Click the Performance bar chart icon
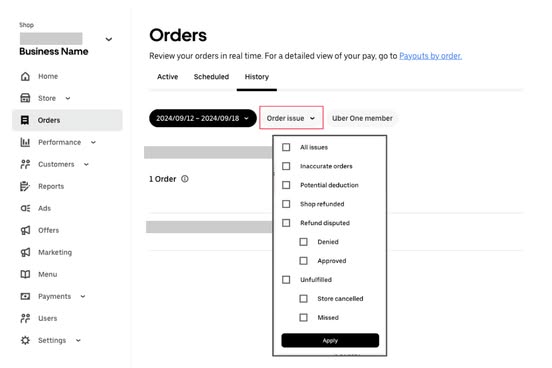The height and width of the screenshot is (368, 552). point(25,142)
